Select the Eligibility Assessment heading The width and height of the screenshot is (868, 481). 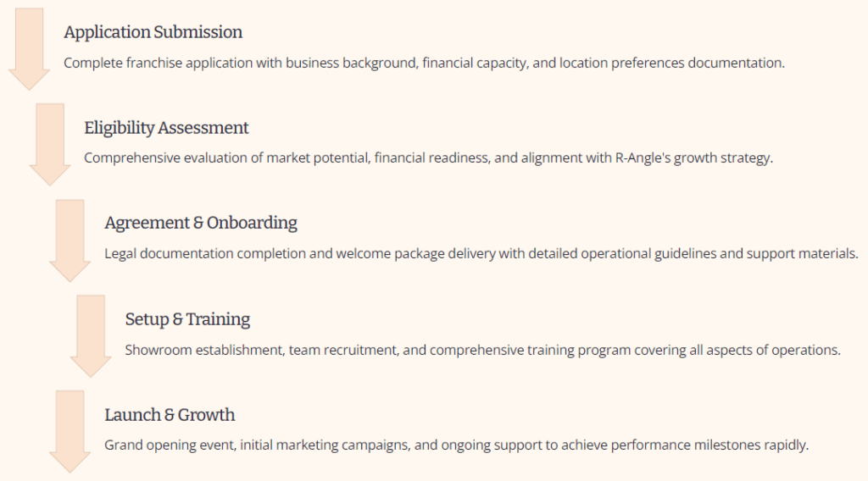[166, 128]
